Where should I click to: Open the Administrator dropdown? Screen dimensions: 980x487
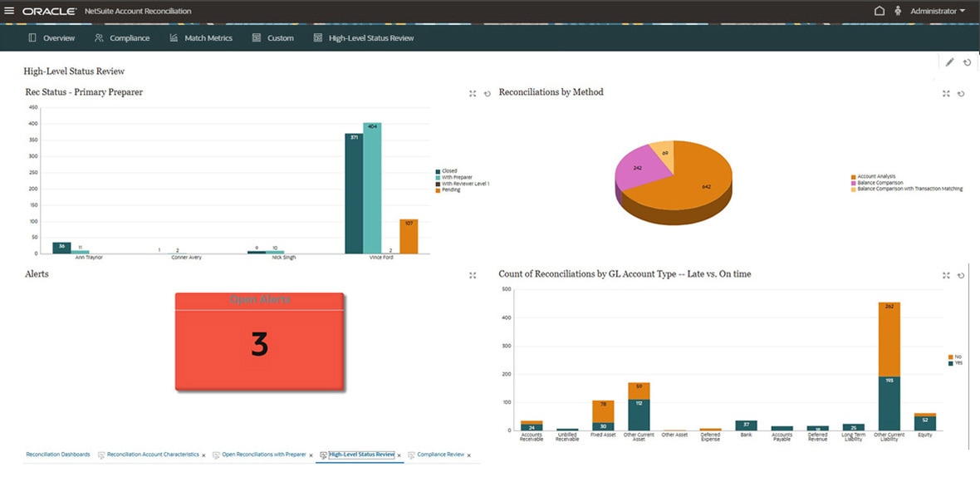click(936, 11)
